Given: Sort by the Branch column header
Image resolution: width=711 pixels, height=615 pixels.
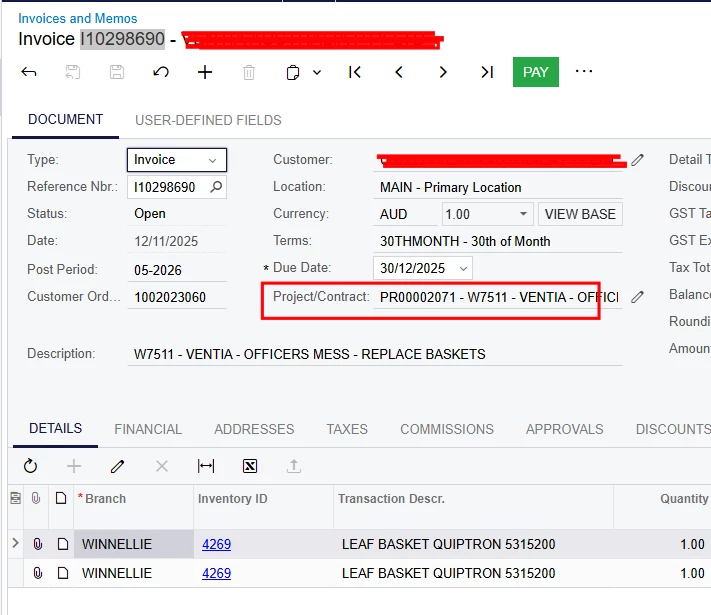Looking at the screenshot, I should [x=133, y=507].
